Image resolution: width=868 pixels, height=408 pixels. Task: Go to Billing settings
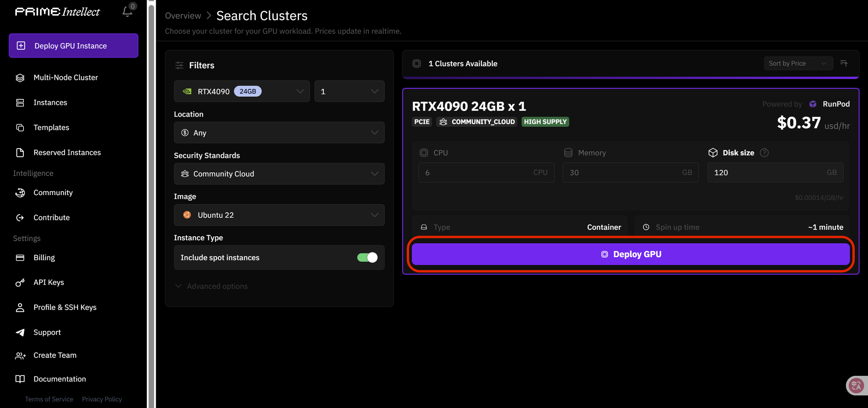pyautogui.click(x=44, y=258)
